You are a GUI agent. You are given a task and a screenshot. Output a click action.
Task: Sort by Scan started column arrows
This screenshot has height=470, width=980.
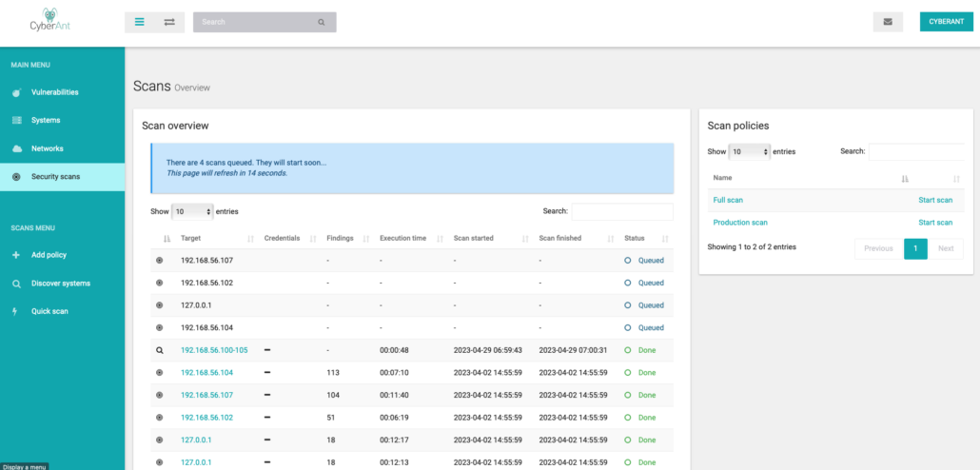click(525, 239)
